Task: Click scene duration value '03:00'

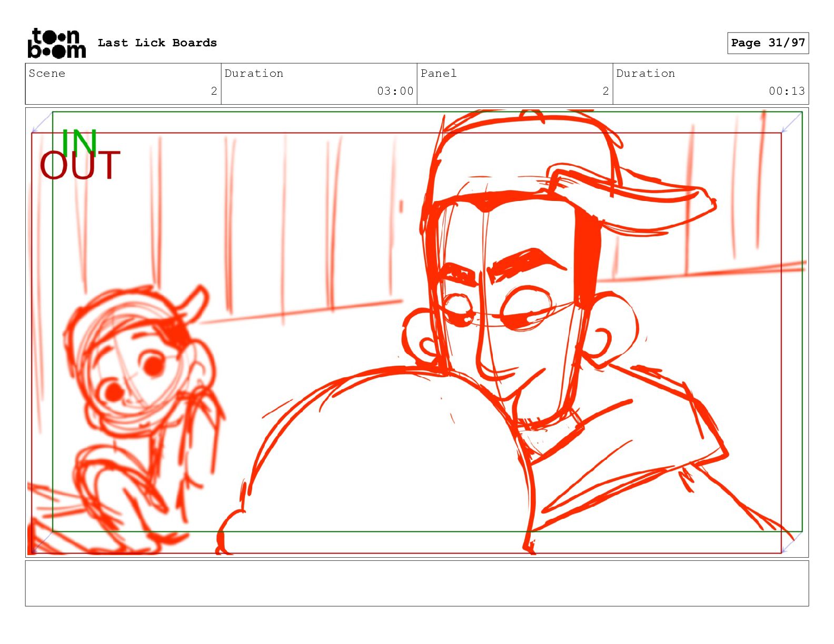Action: click(395, 91)
